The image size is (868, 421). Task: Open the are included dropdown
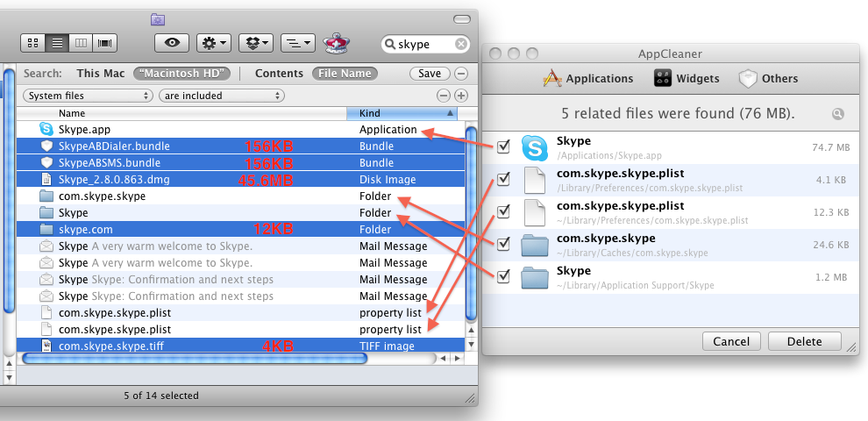tap(222, 96)
